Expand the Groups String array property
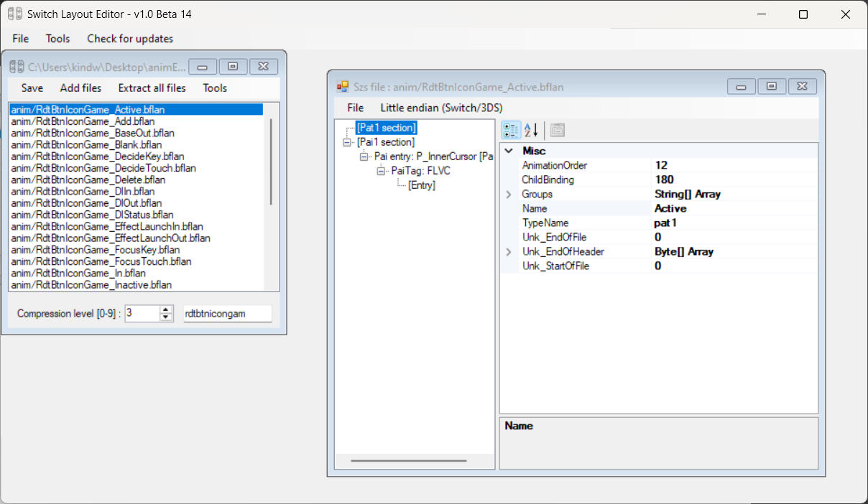The image size is (868, 504). [509, 195]
